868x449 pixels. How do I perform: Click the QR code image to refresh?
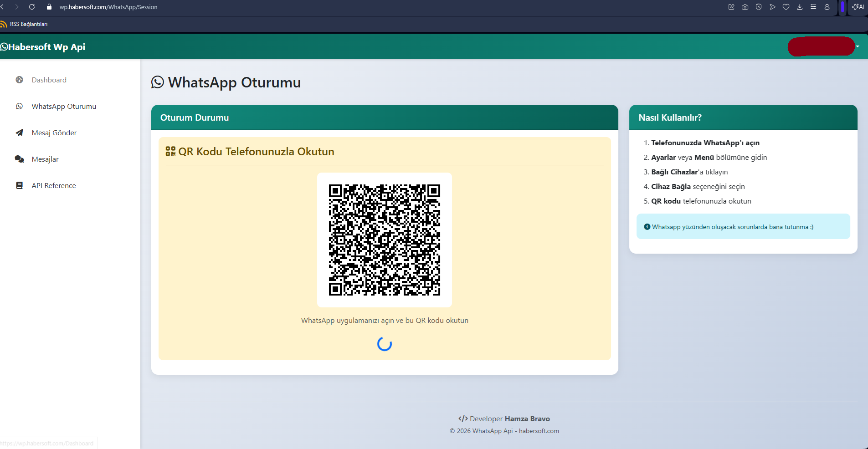coord(384,240)
